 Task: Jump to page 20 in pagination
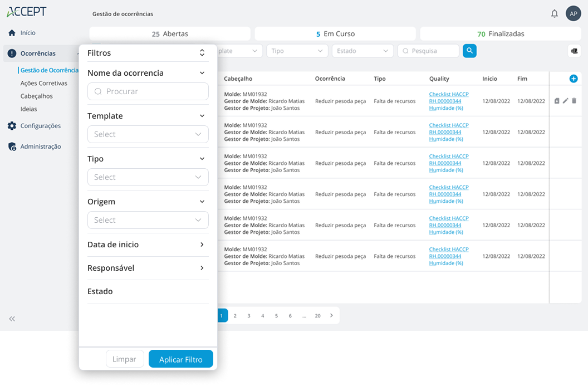click(x=317, y=316)
